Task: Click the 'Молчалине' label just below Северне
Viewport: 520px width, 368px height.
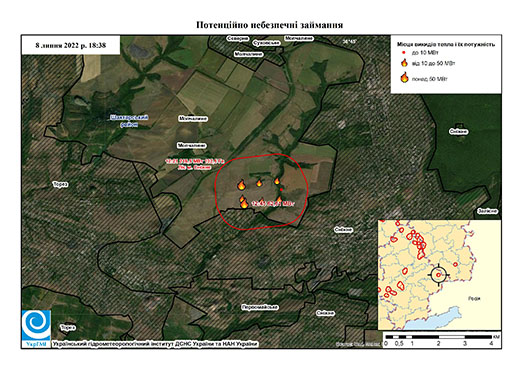Action: pyautogui.click(x=249, y=54)
